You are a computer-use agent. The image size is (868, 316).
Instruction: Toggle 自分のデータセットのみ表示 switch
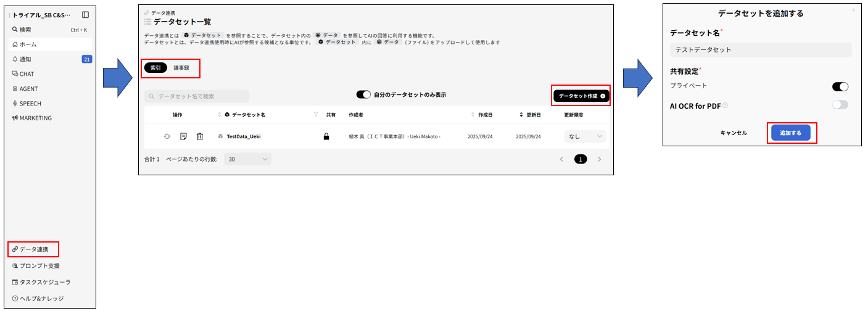pos(363,95)
